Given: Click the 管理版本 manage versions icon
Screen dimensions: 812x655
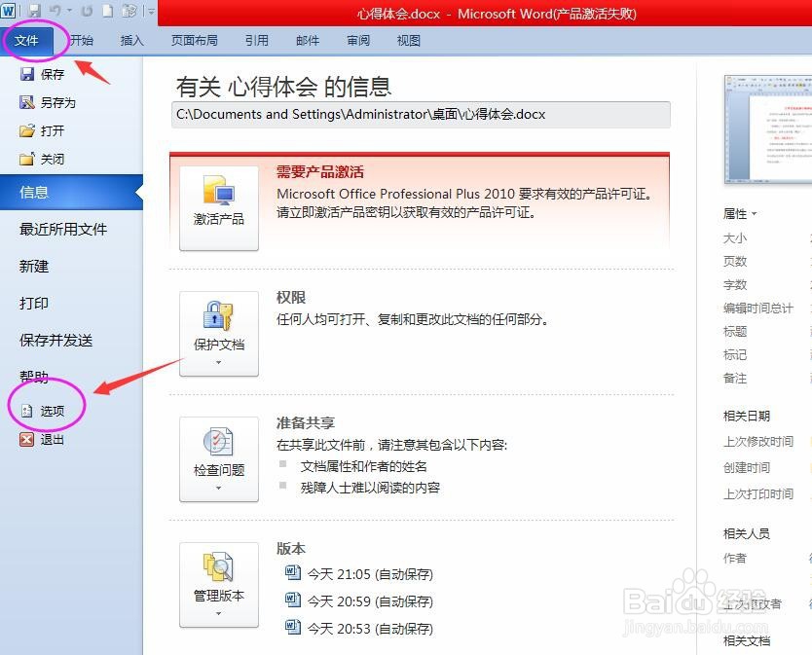Looking at the screenshot, I should (x=218, y=582).
